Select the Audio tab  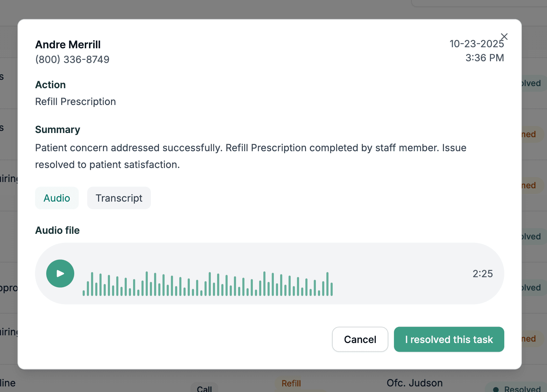[57, 198]
